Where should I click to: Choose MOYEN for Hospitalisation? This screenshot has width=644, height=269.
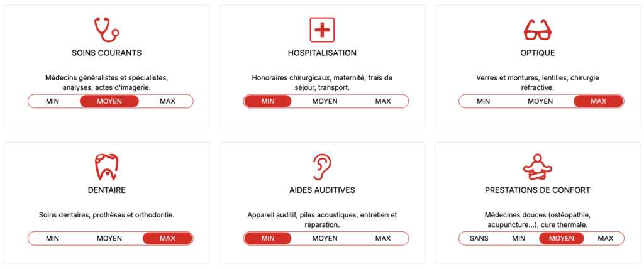coord(325,101)
